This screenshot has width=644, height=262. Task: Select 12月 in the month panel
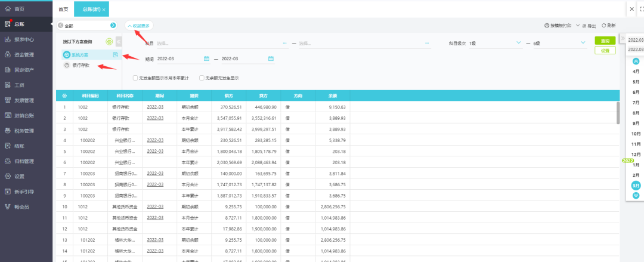(x=636, y=155)
